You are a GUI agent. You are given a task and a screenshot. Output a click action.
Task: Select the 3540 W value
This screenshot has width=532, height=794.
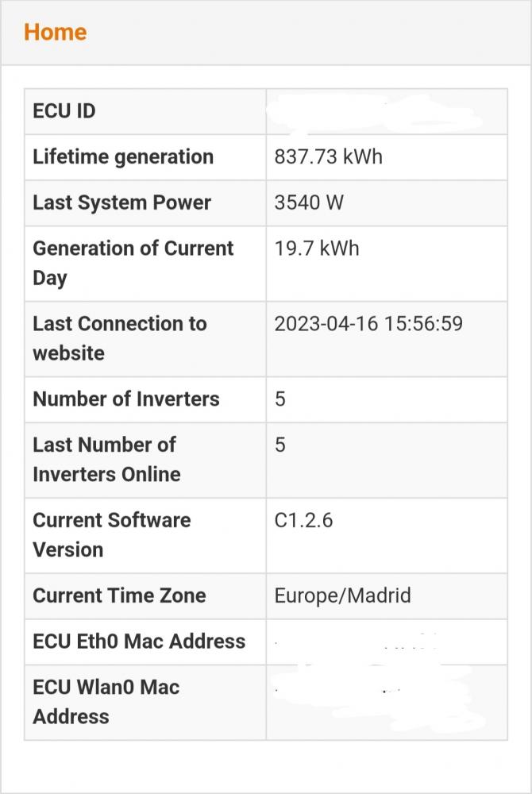[x=309, y=202]
